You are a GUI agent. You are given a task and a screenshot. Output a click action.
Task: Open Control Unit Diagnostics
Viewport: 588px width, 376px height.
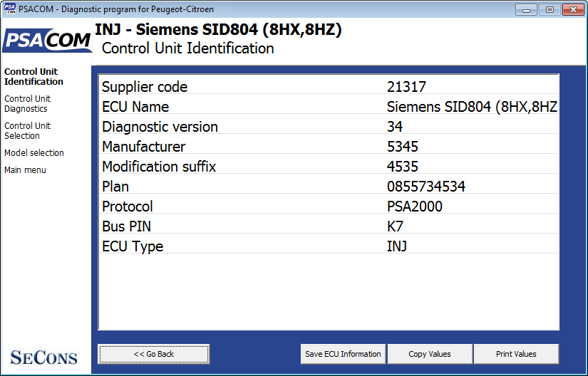tap(27, 104)
